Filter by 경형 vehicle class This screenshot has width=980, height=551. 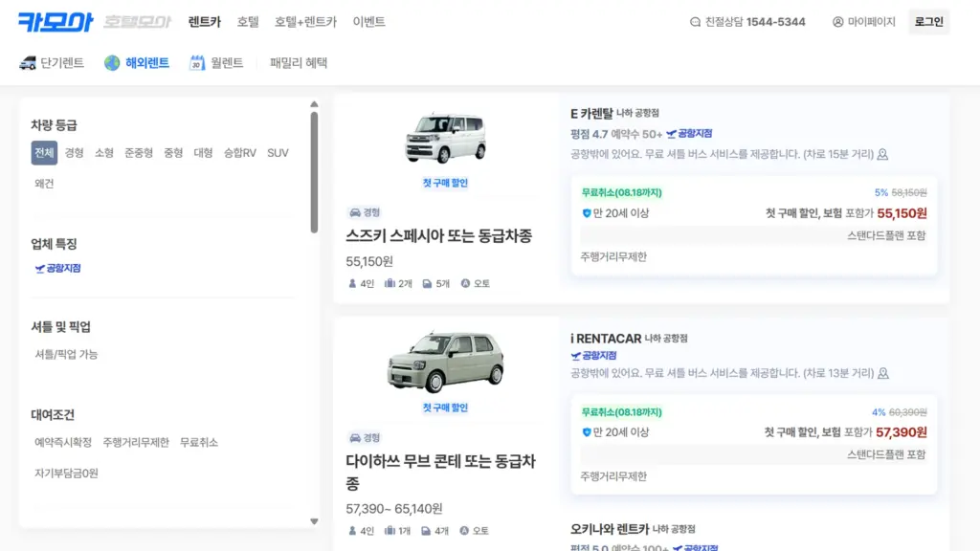75,153
